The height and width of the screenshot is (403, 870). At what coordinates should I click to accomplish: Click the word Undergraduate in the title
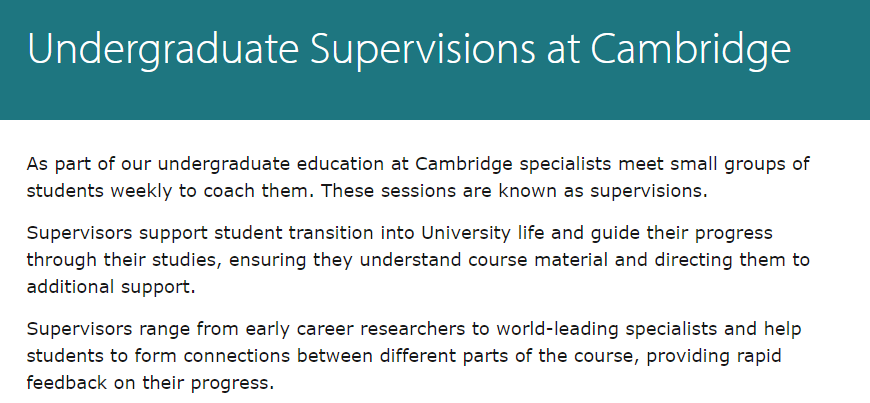tap(163, 50)
